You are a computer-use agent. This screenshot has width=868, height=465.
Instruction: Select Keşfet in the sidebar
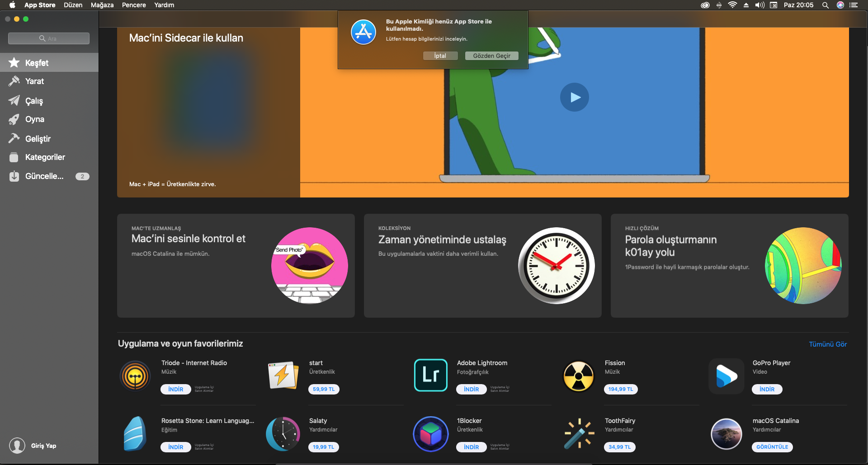tap(49, 62)
